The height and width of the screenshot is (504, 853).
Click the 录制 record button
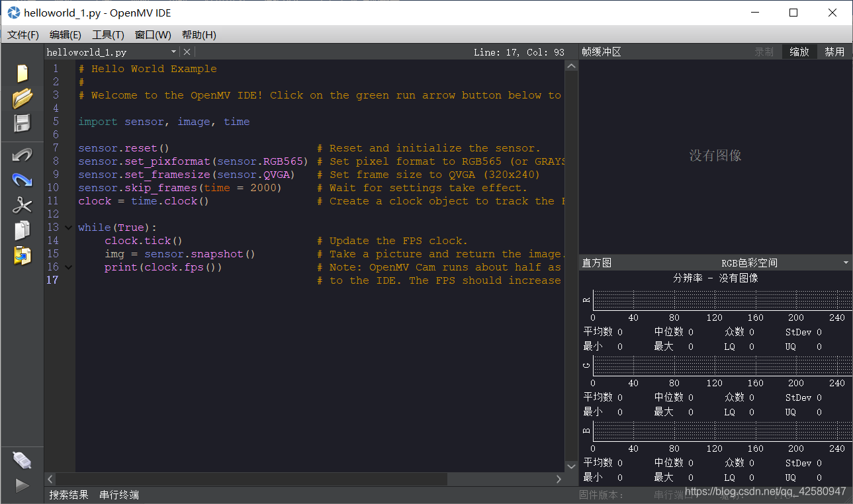764,52
